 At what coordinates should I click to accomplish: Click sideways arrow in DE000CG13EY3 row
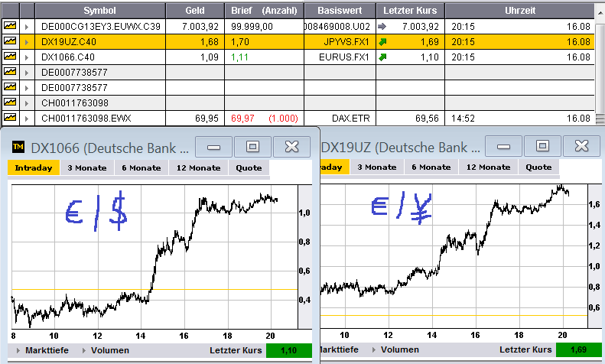(382, 27)
